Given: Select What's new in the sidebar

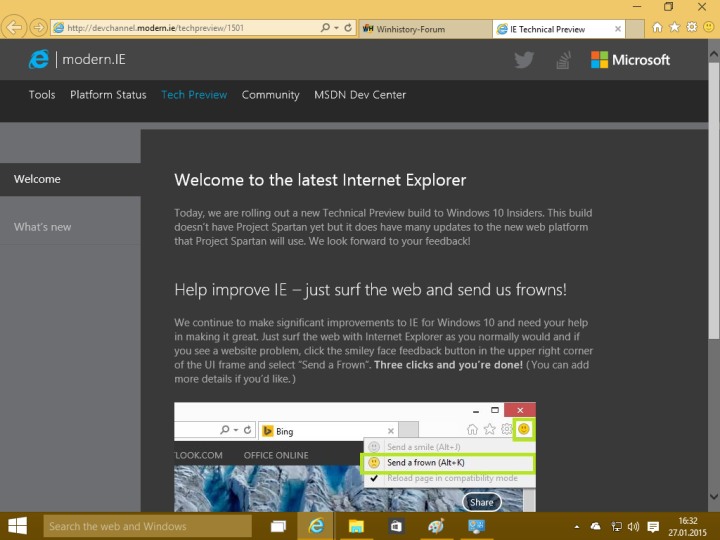Looking at the screenshot, I should pyautogui.click(x=70, y=227).
